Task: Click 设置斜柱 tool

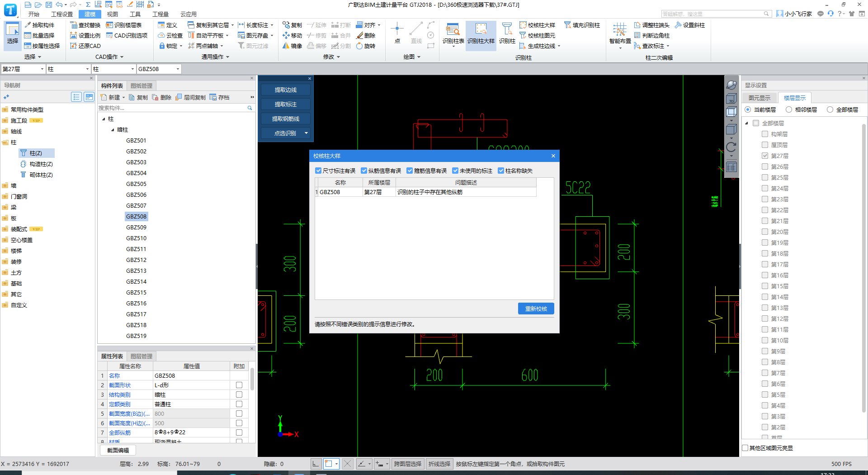Action: click(690, 25)
